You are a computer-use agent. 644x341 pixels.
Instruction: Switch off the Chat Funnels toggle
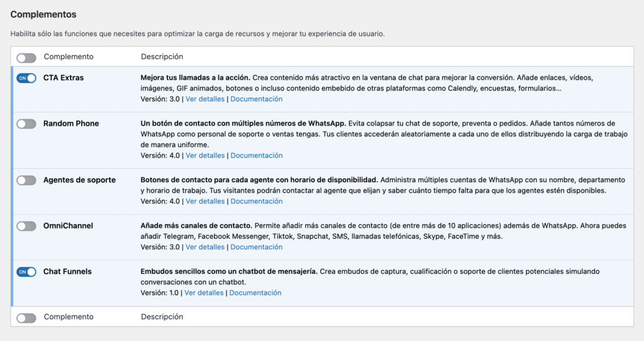click(x=26, y=272)
